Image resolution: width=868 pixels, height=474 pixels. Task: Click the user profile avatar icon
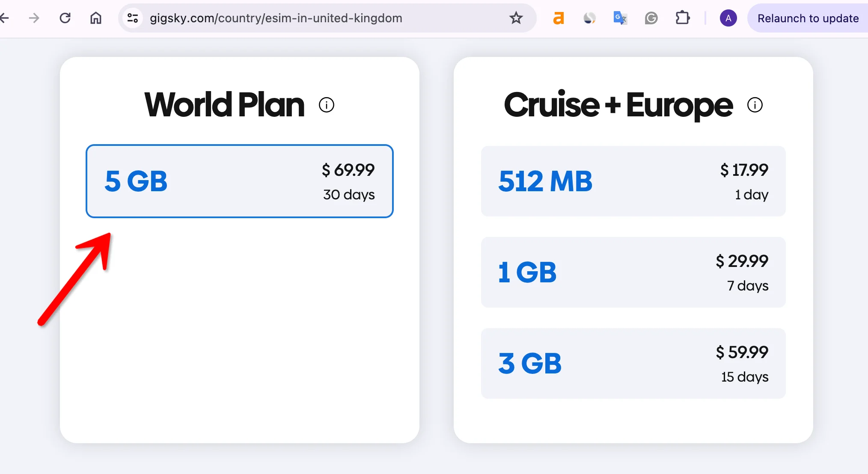728,18
